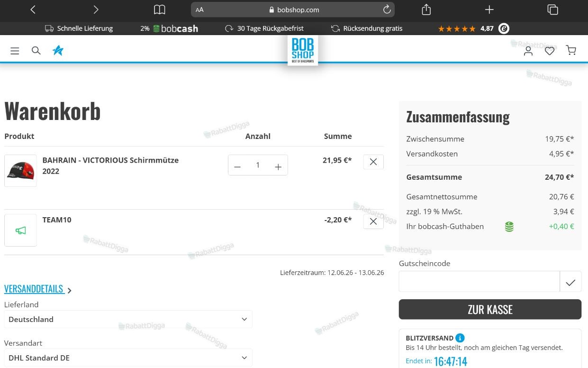Open the user account icon
588x368 pixels.
click(528, 51)
